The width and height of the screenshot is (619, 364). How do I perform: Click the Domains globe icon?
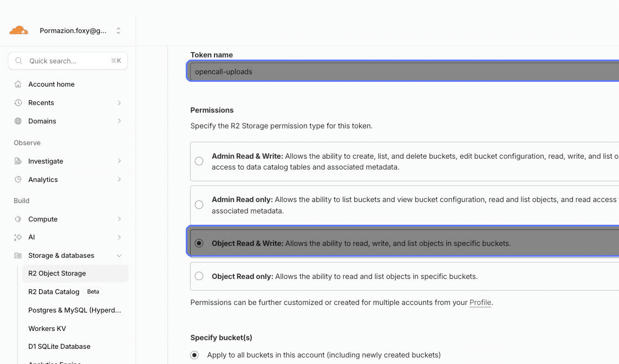[x=18, y=121]
